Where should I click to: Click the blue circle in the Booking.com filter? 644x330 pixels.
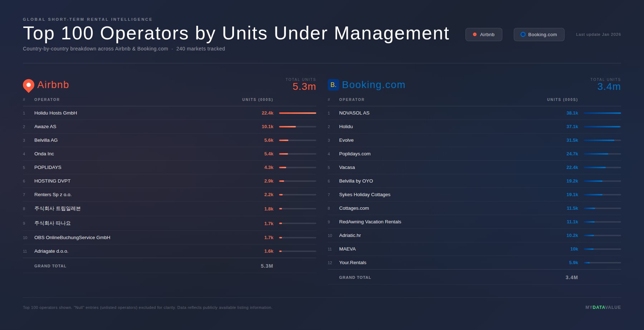click(x=523, y=35)
